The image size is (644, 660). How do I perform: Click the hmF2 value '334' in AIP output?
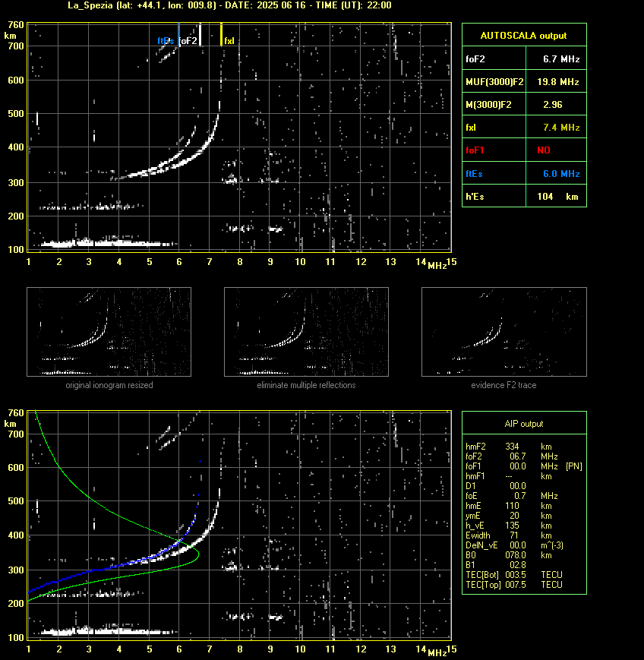512,446
